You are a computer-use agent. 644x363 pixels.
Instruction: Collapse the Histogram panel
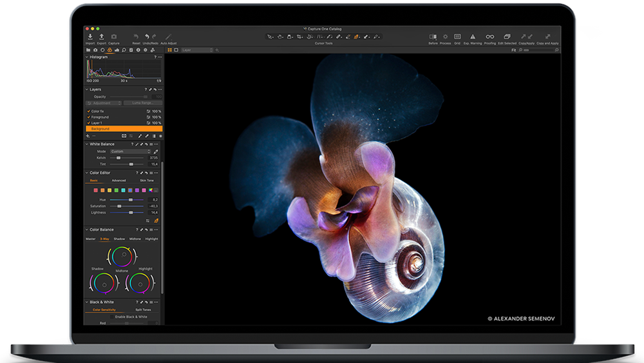[87, 57]
